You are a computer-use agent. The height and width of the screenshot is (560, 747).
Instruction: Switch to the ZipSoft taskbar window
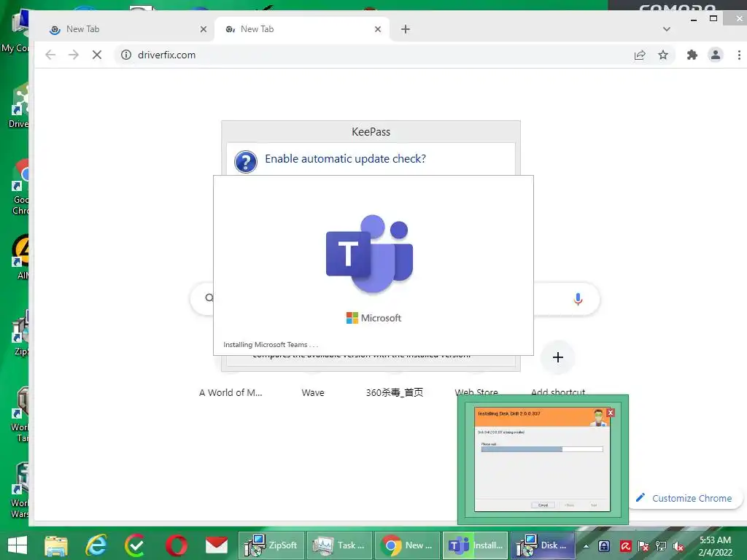point(271,545)
